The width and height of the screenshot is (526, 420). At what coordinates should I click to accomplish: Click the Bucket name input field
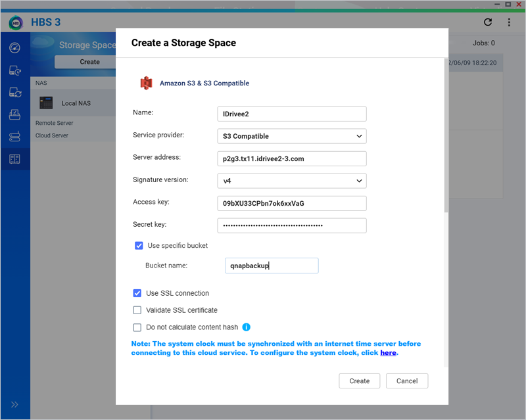click(x=272, y=266)
